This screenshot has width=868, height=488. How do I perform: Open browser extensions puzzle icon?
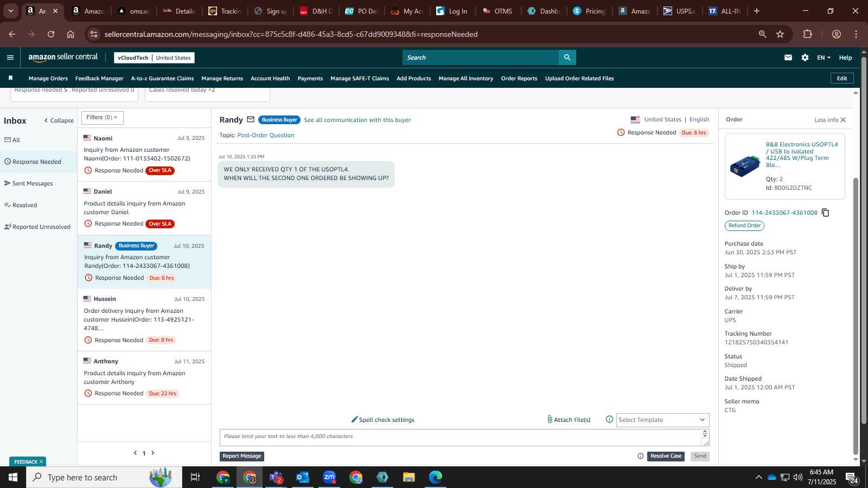point(808,34)
